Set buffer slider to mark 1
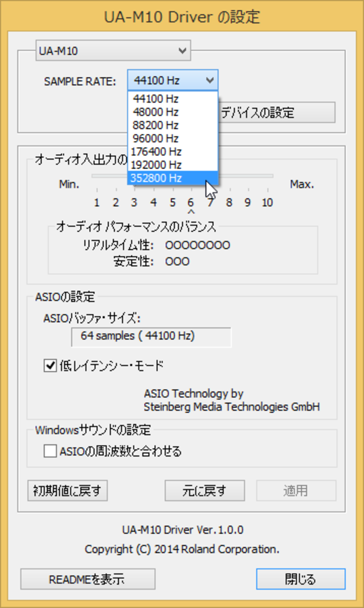Screen dimensions: 364x608 [x=97, y=203]
